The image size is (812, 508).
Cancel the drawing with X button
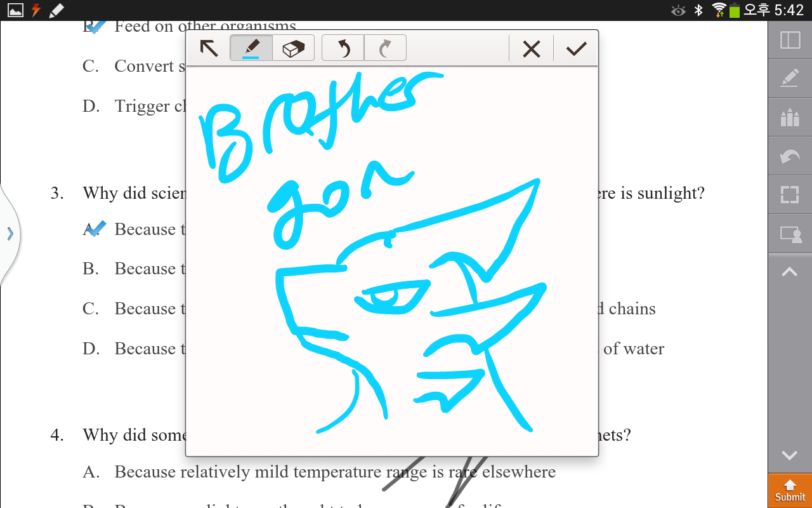[x=531, y=49]
